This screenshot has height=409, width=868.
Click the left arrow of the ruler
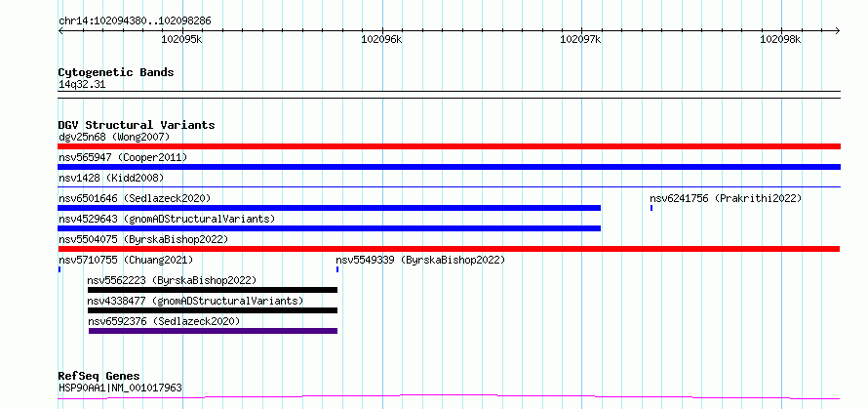point(60,30)
